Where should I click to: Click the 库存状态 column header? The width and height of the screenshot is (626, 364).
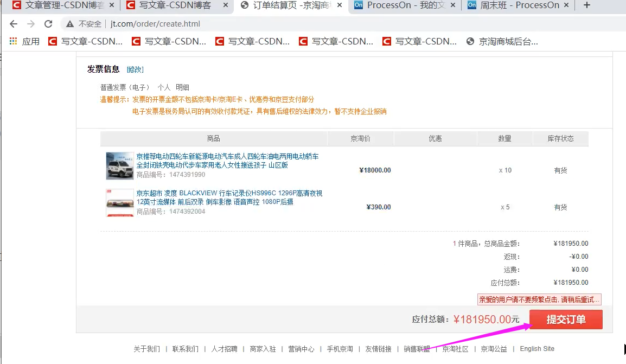pos(560,138)
